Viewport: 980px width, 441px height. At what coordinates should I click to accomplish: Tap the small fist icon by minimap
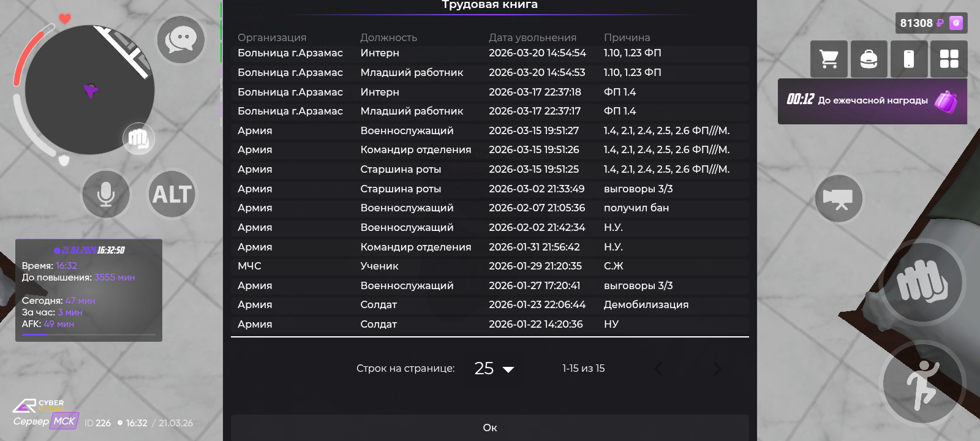tap(138, 138)
